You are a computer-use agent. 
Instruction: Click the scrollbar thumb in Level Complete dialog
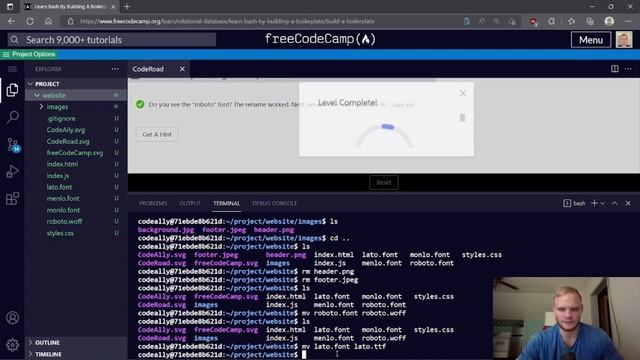point(462,118)
